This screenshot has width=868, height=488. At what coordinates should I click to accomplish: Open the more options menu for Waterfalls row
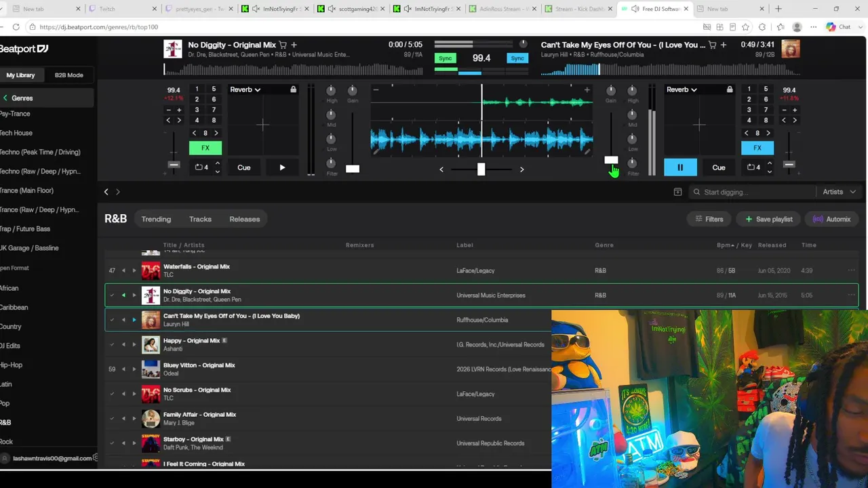(x=851, y=270)
